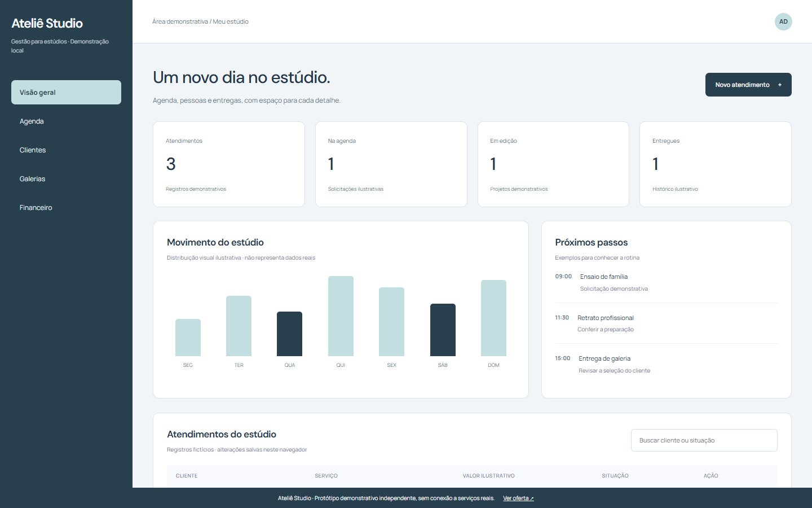The height and width of the screenshot is (508, 812).
Task: Select the TER bar in the chart
Action: [x=239, y=326]
